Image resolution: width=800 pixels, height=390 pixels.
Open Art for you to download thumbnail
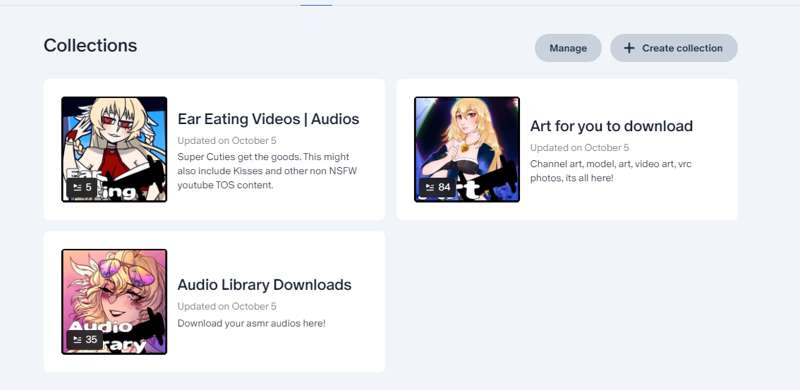(467, 149)
